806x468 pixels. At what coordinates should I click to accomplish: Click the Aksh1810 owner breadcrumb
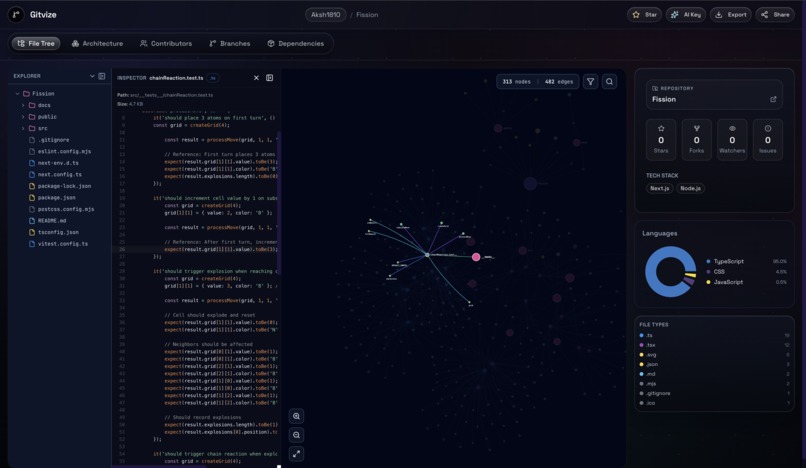pyautogui.click(x=325, y=15)
